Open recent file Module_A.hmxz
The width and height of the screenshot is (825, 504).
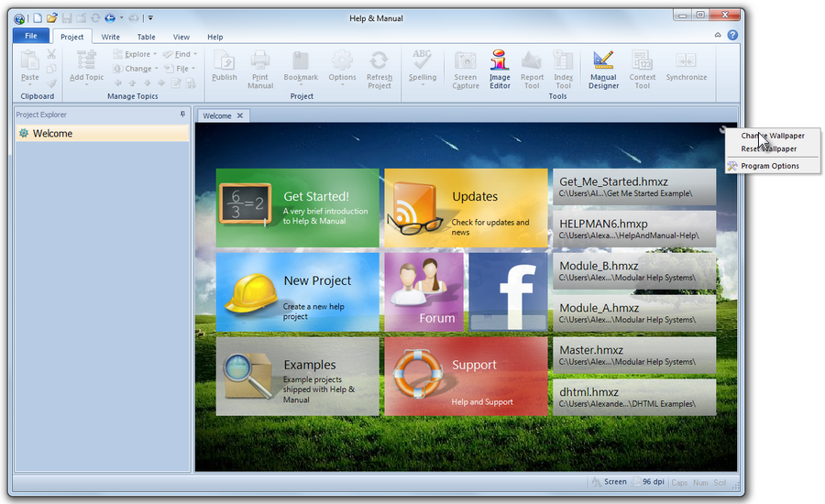pyautogui.click(x=634, y=313)
